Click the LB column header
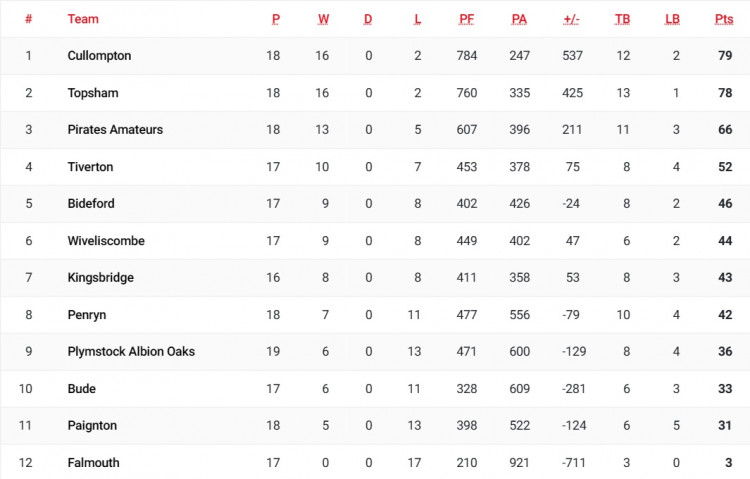This screenshot has height=479, width=750. coord(673,19)
